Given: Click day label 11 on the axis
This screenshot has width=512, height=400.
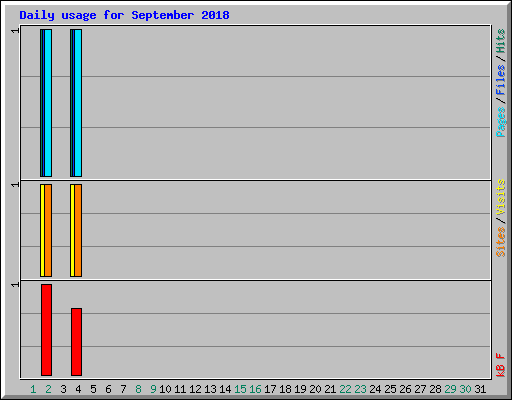Looking at the screenshot, I should (x=180, y=389).
